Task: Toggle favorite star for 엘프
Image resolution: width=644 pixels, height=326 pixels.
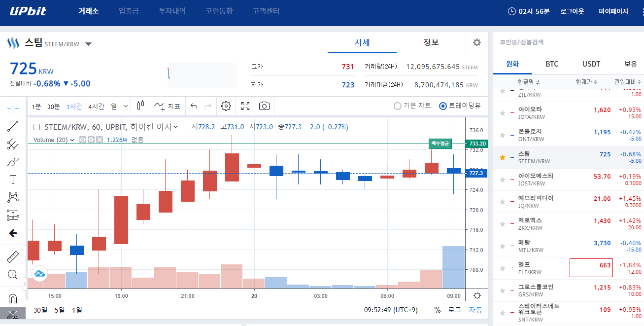Action: (503, 268)
